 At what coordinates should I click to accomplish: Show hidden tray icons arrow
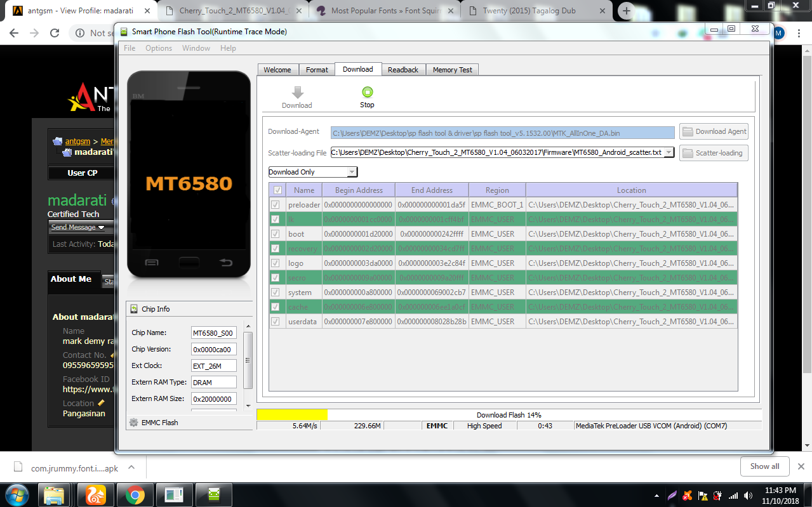pos(657,496)
